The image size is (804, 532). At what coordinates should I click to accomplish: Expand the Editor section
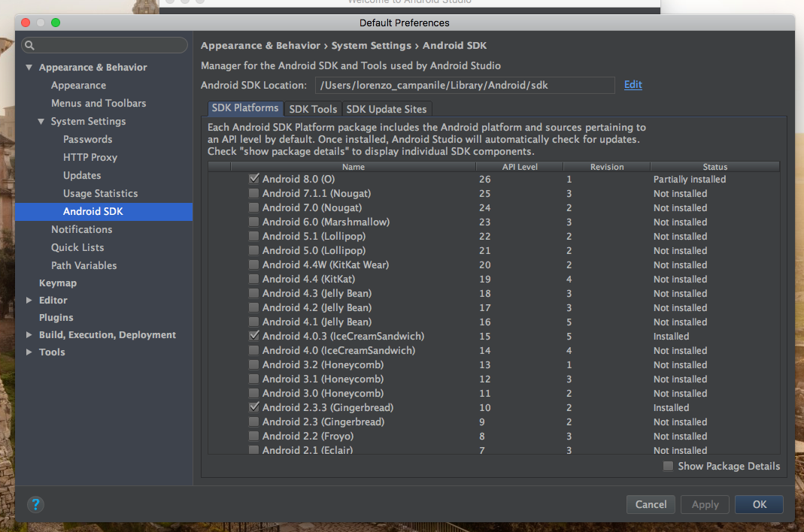tap(29, 301)
